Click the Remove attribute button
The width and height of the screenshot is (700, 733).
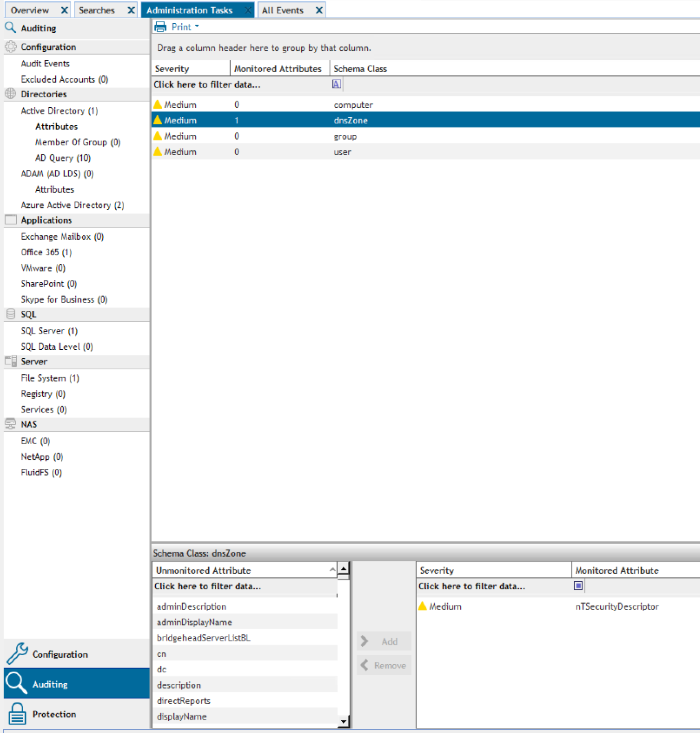click(x=384, y=665)
